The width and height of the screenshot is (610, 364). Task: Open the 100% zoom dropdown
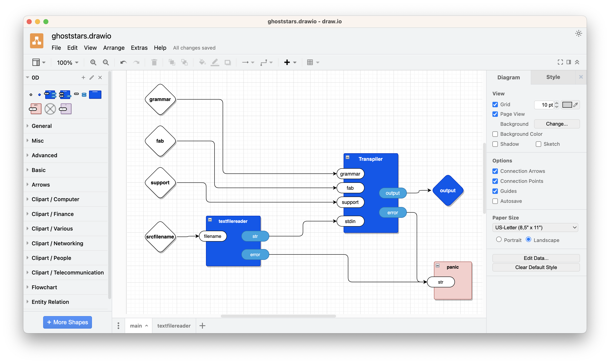68,62
